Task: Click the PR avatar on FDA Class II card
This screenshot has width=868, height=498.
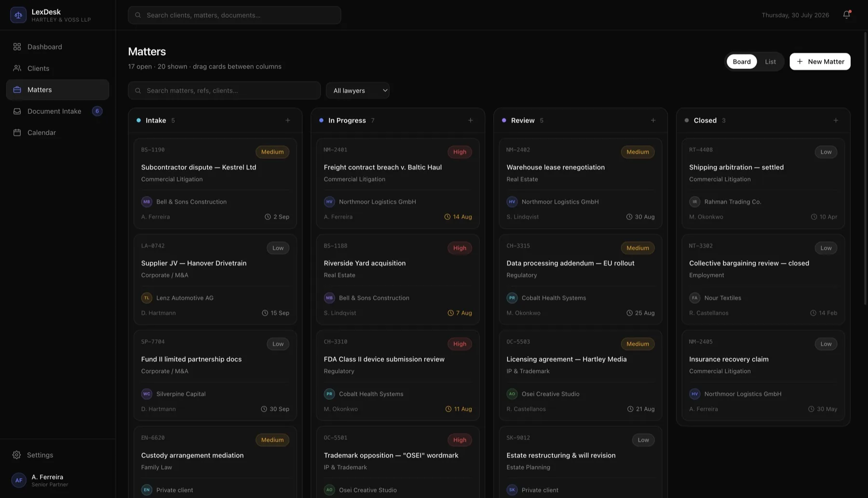Action: [x=329, y=394]
